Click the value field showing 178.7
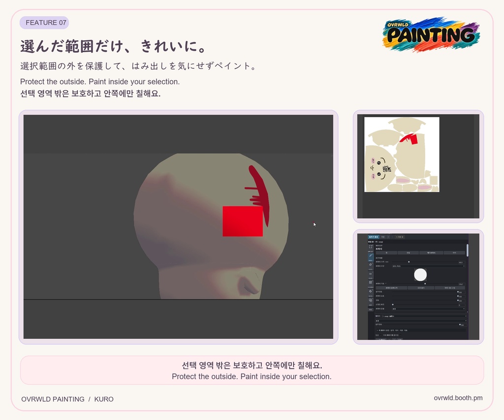This screenshot has height=420, width=504. pyautogui.click(x=462, y=284)
